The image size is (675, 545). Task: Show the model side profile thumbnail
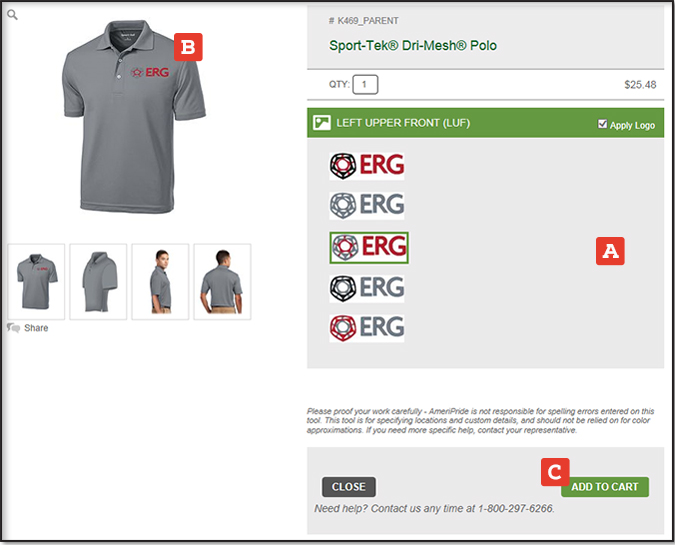[x=160, y=282]
